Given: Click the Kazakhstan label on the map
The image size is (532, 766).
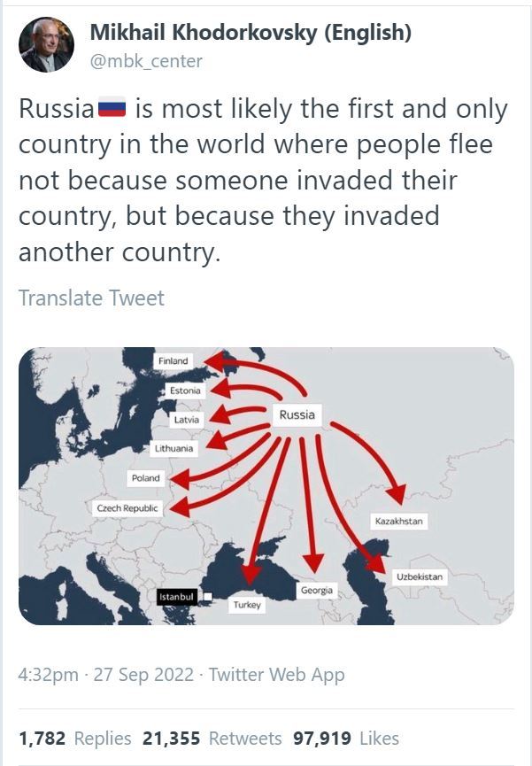Looking at the screenshot, I should 399,522.
